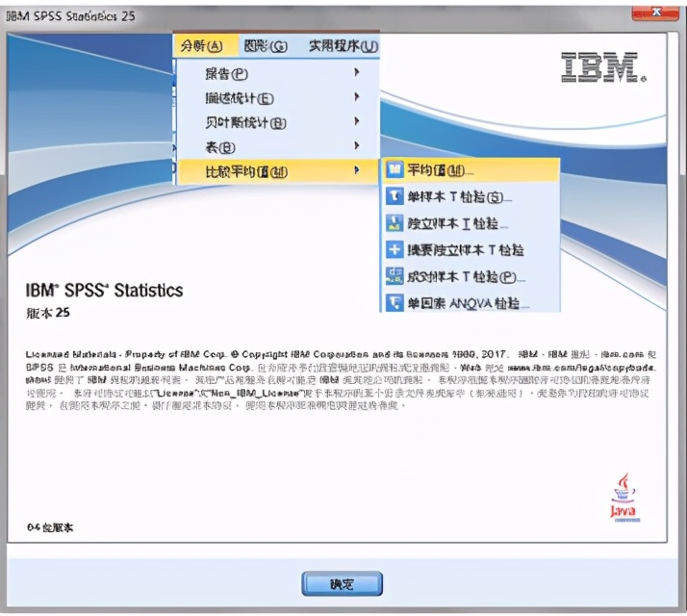Click the 独立样本 T 检验 icon
This screenshot has width=687, height=616.
394,222
